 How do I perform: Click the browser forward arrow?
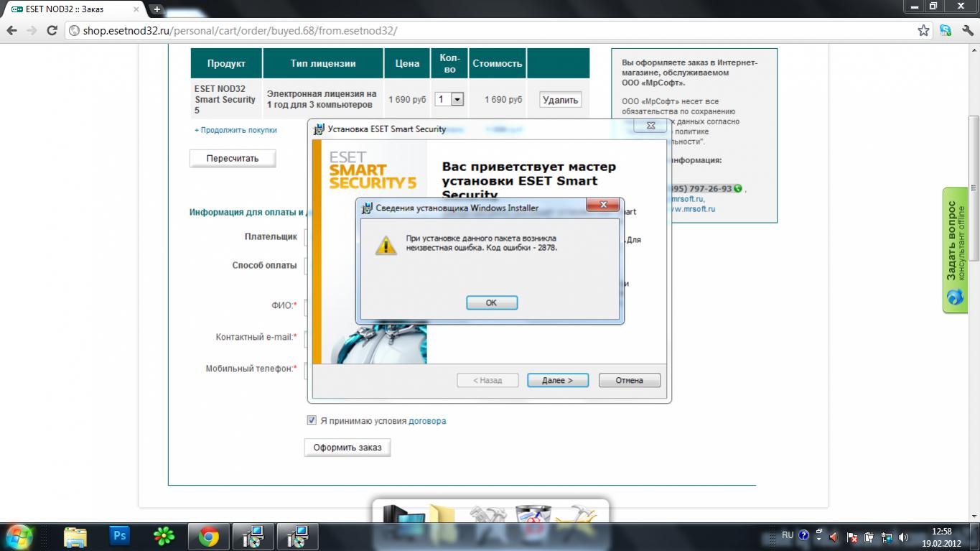click(x=32, y=31)
